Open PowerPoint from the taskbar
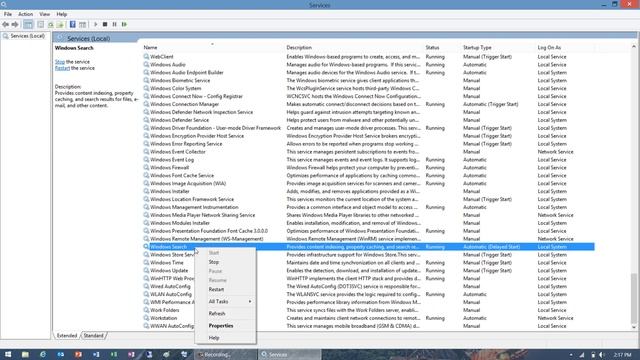640x360 pixels. pyautogui.click(x=78, y=354)
